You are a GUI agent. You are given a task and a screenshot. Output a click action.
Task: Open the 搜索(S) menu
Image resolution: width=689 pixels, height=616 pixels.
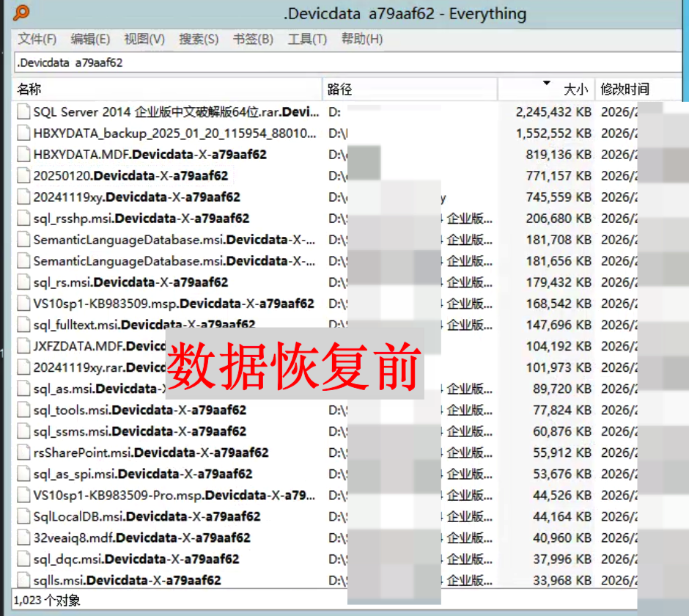199,39
